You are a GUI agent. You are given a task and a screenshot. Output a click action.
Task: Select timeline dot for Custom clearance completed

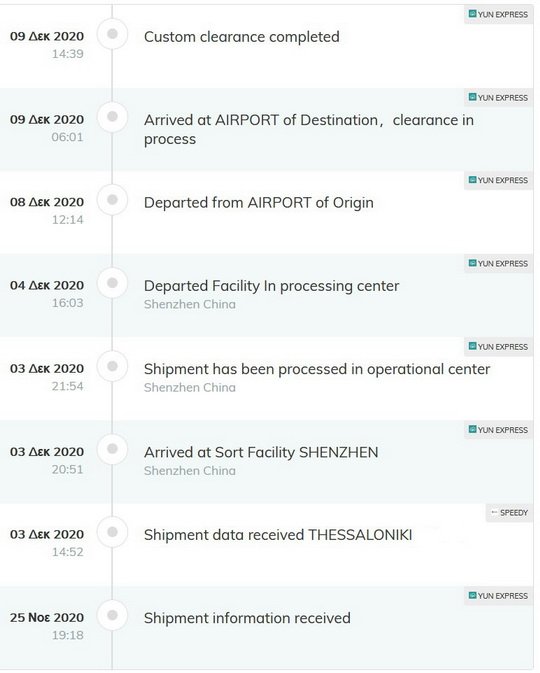(x=112, y=34)
